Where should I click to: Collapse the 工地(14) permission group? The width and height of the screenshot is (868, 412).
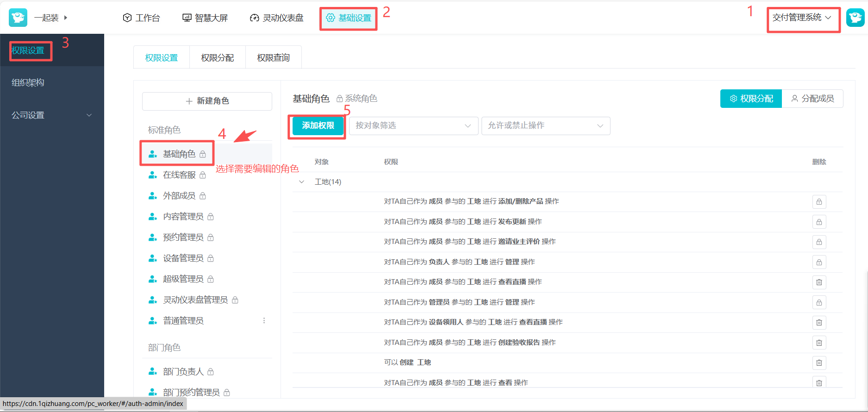(302, 181)
